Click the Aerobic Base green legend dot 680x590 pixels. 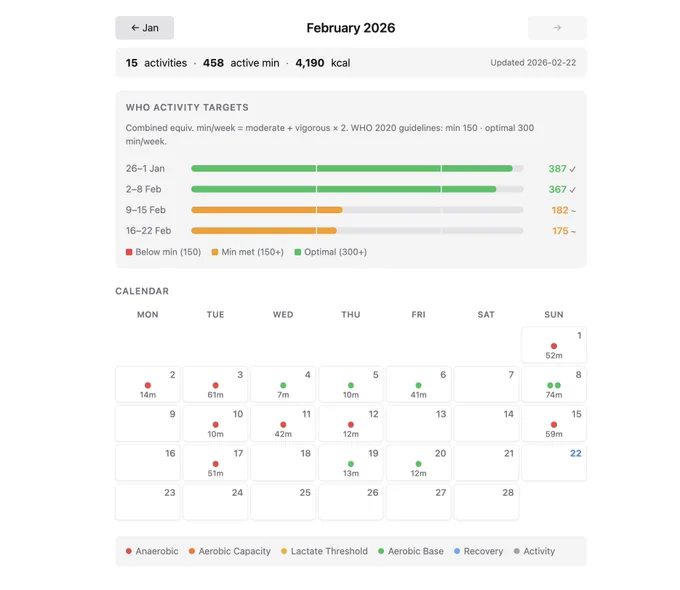pos(381,551)
